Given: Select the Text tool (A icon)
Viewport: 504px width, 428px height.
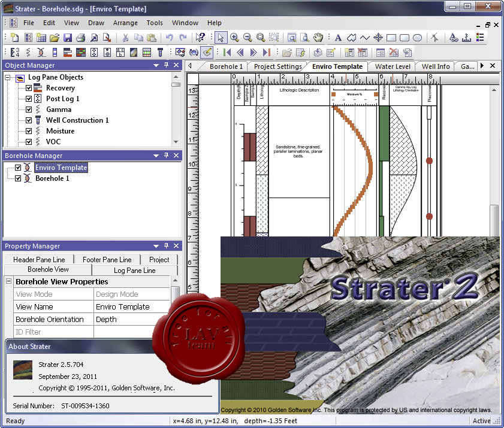Looking at the screenshot, I should click(338, 38).
